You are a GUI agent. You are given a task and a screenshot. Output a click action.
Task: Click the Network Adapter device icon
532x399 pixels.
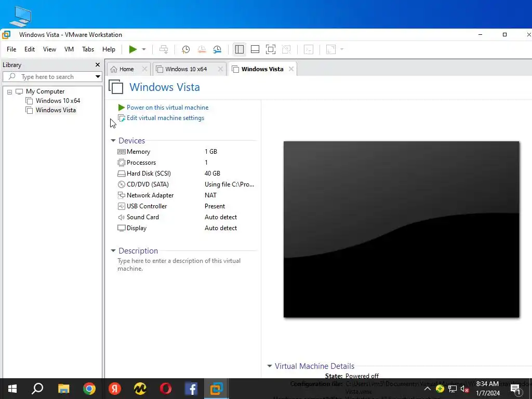pyautogui.click(x=121, y=195)
